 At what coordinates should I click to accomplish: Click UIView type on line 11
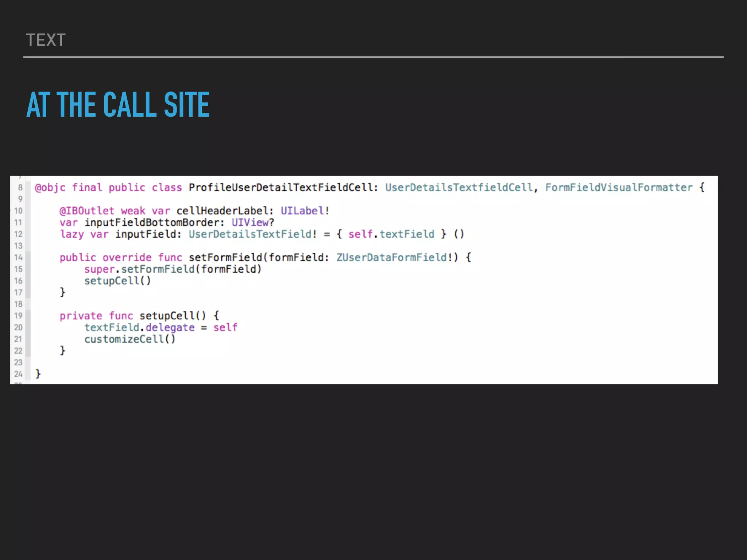pyautogui.click(x=250, y=223)
